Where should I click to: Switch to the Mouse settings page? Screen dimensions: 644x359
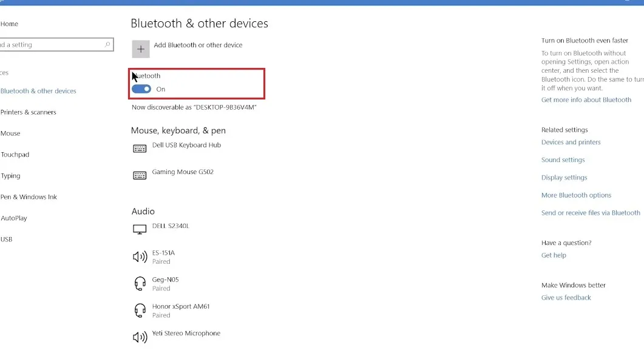tap(10, 133)
